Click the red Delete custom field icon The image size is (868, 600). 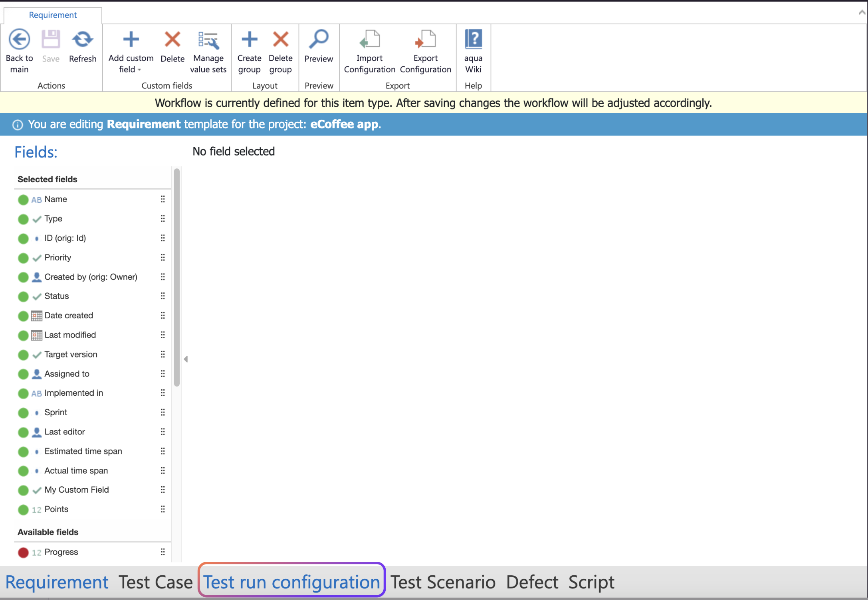[x=172, y=39]
